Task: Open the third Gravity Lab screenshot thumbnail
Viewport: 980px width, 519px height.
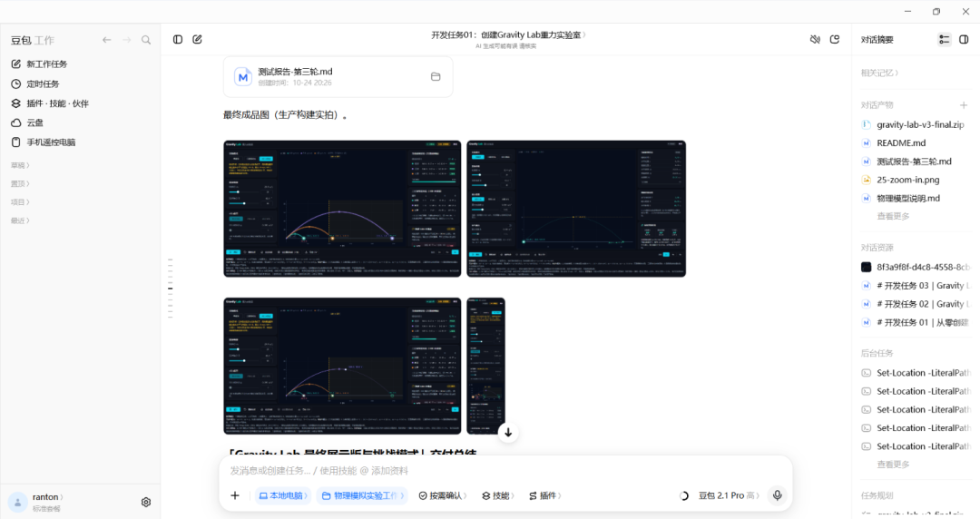Action: coord(342,366)
